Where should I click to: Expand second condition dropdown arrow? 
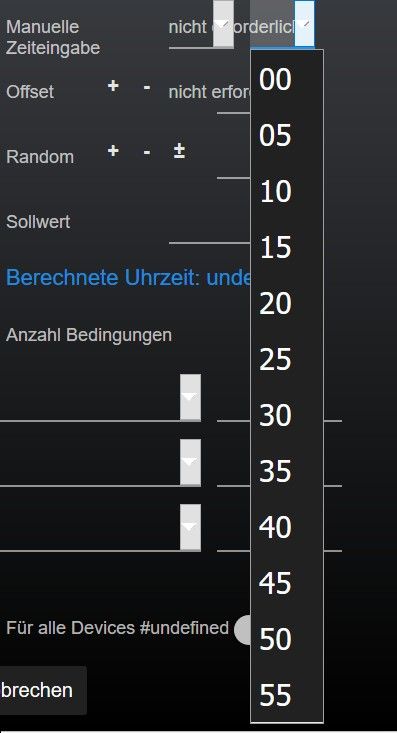[x=190, y=462]
